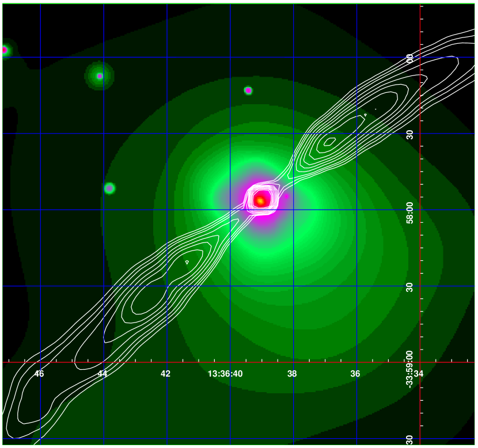Click the point source left of center near RA 44
The height and width of the screenshot is (448, 478).
click(109, 188)
